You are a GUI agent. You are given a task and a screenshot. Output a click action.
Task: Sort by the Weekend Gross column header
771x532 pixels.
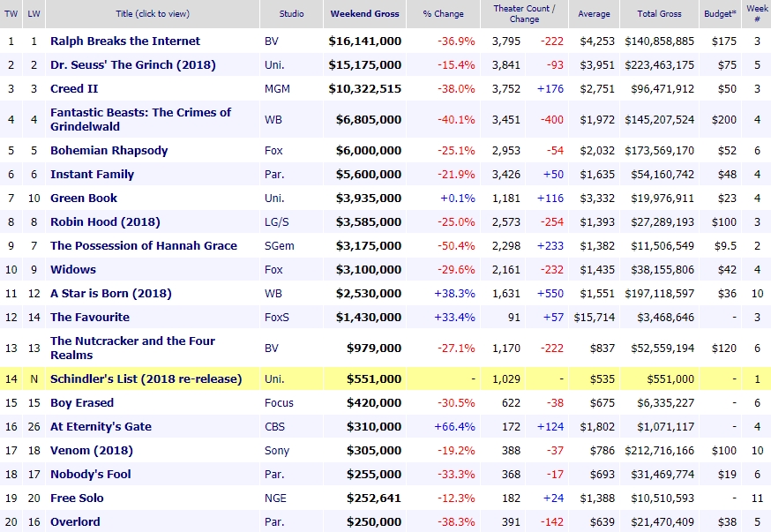pyautogui.click(x=365, y=14)
